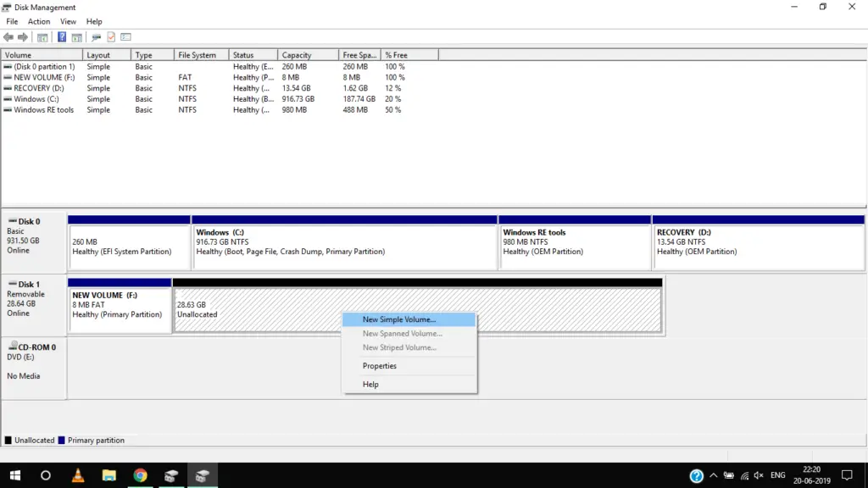Sort by the Volume column header

click(x=42, y=55)
